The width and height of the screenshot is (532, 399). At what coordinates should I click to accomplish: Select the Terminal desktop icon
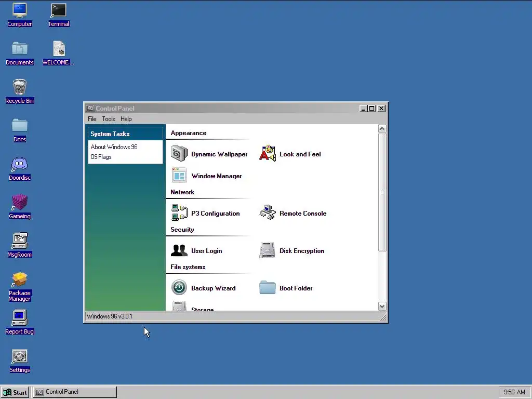coord(59,15)
